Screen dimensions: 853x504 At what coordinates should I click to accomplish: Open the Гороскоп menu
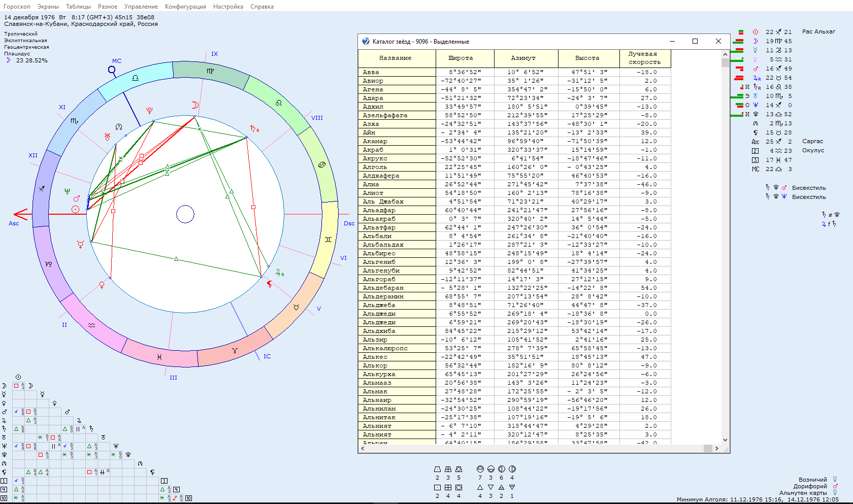pos(17,7)
